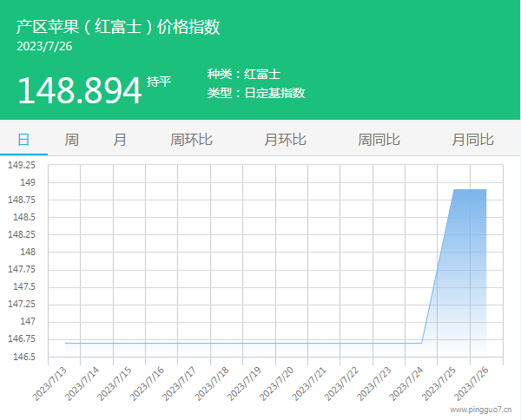Click the 产区苹果（红富士）价格指数 title
Screen dimensions: 521x420
(x=118, y=27)
